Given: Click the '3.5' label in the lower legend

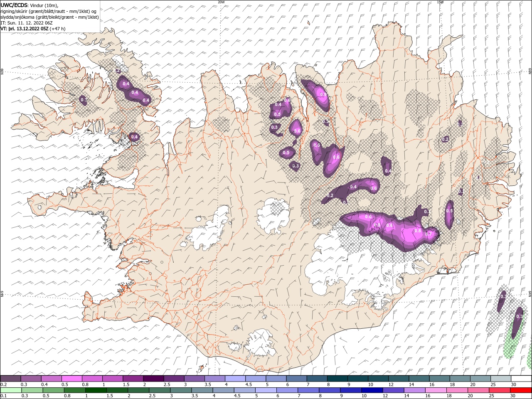Looking at the screenshot, I should pos(194,396).
